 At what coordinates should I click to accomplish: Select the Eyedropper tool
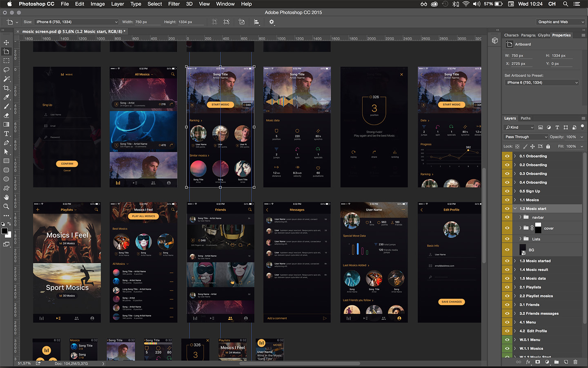coord(6,97)
